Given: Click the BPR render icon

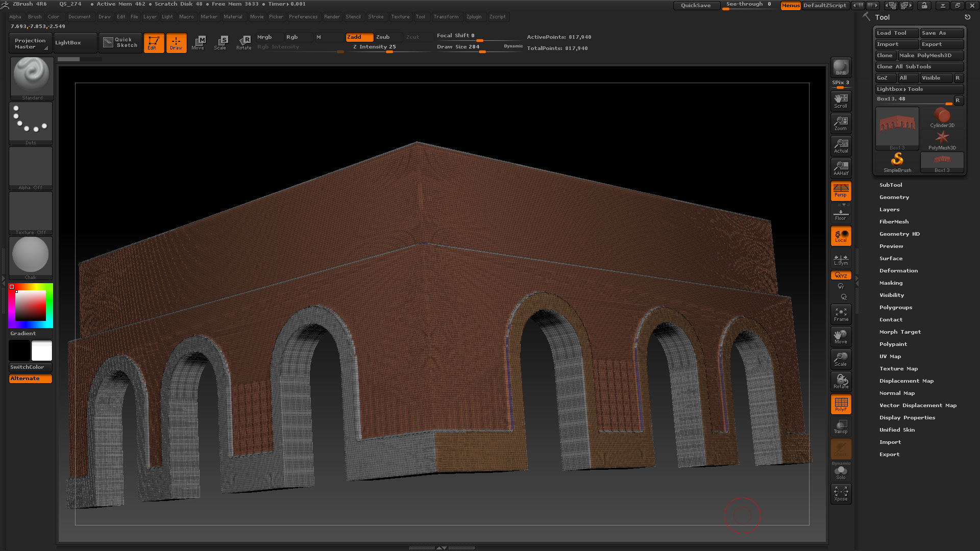Looking at the screenshot, I should tap(841, 67).
